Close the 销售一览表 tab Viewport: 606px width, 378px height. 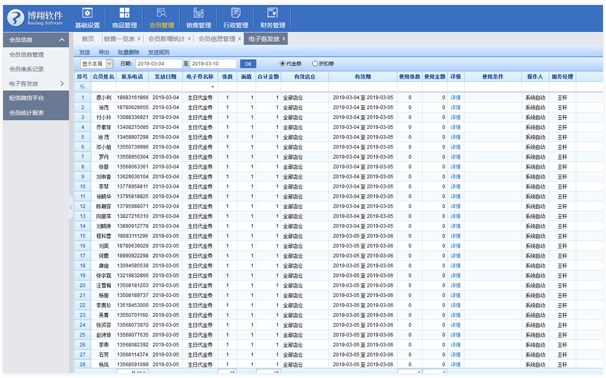(x=139, y=39)
